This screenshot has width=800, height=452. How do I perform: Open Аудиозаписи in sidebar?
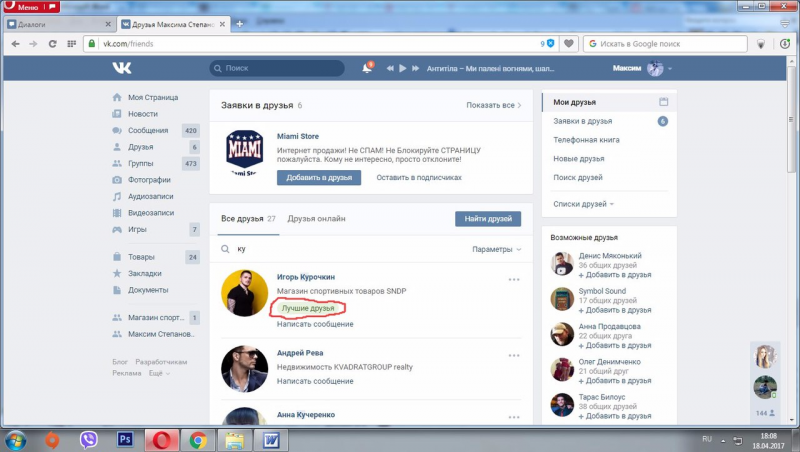click(153, 196)
